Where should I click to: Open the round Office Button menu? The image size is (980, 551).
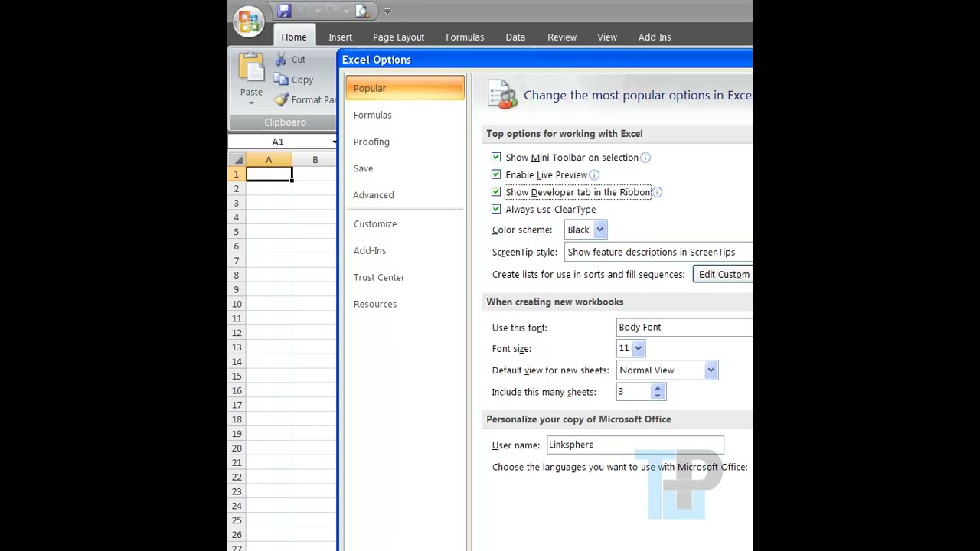(x=248, y=21)
